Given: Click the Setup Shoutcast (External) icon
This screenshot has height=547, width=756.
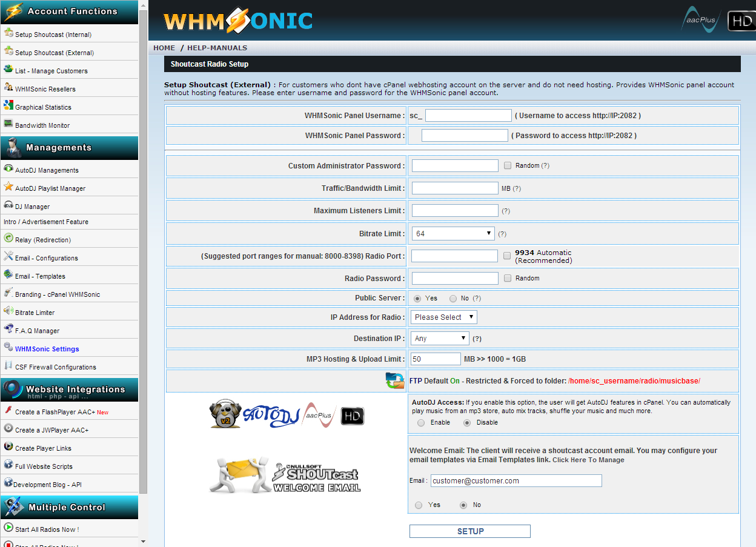Looking at the screenshot, I should 8,51.
